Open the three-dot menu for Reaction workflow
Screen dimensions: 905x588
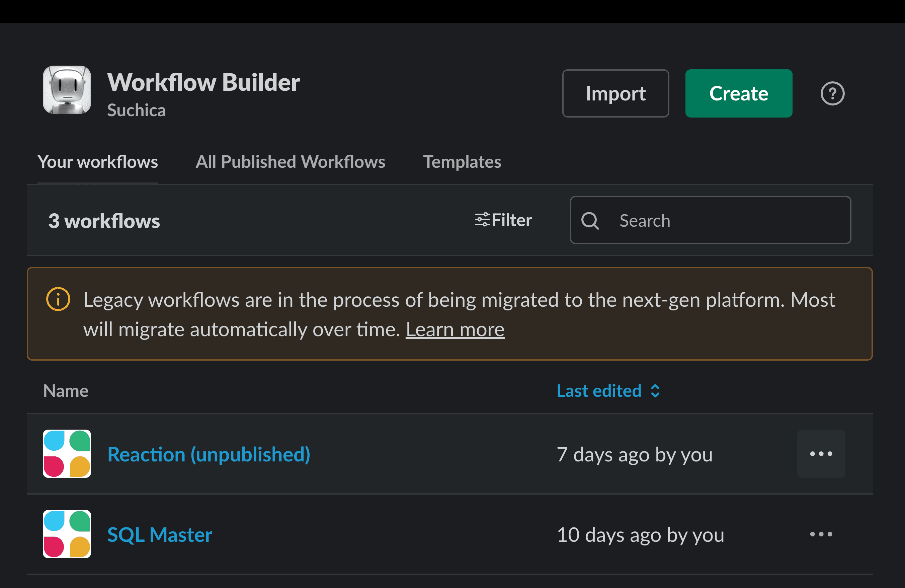[821, 454]
